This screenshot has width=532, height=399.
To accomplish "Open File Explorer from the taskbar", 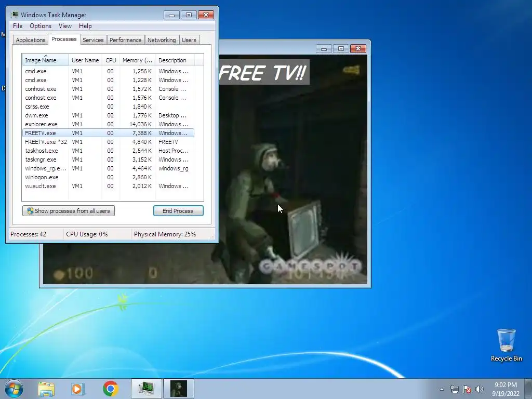I will coord(46,389).
